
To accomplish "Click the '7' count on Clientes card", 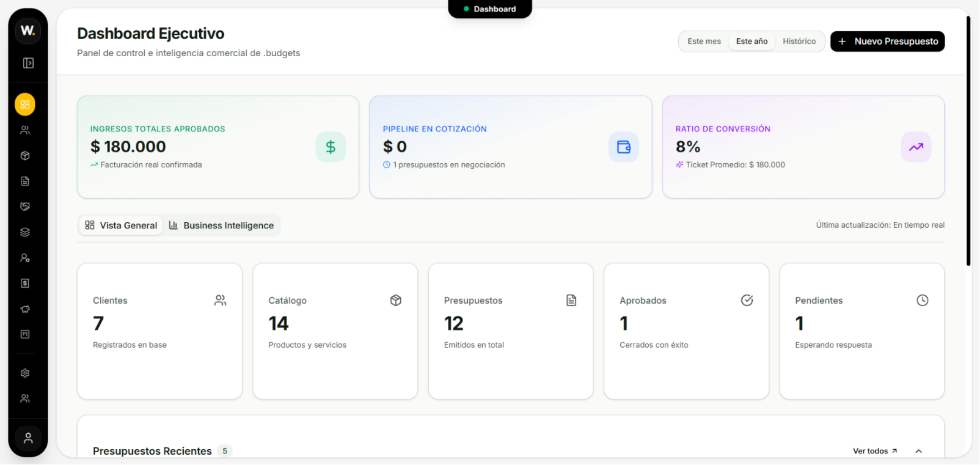I will click(x=98, y=323).
